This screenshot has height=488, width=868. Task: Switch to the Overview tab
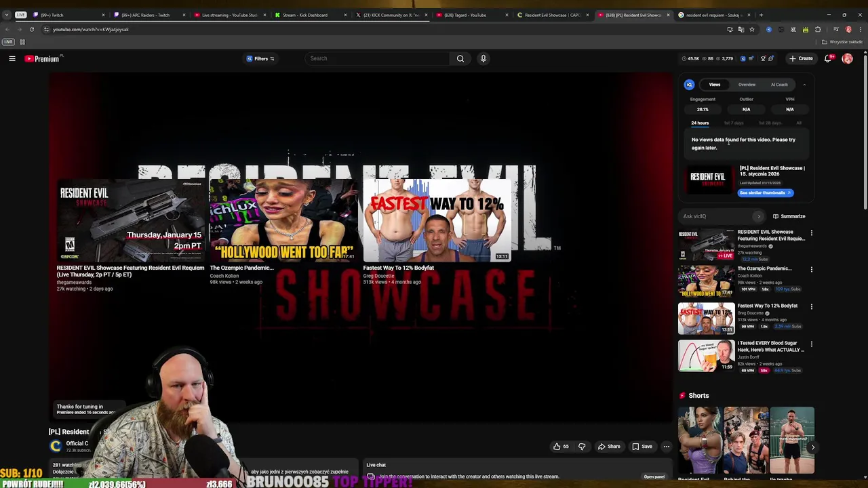coord(747,85)
